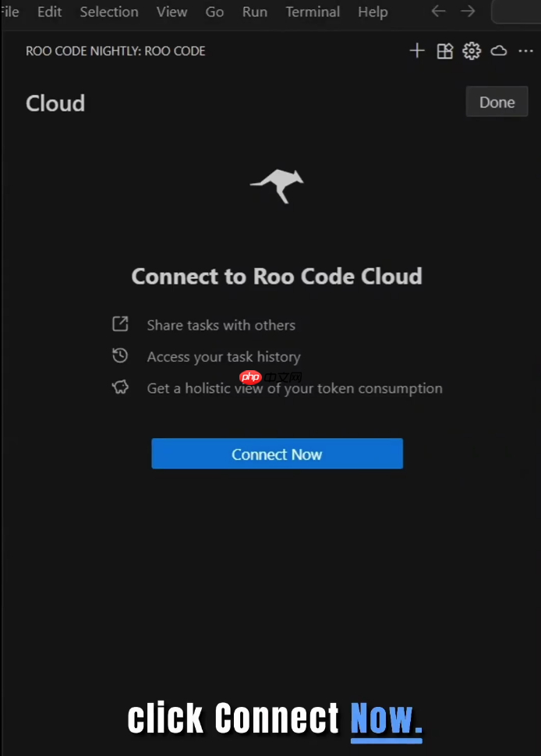The height and width of the screenshot is (756, 541).
Task: Open the File menu
Action: click(x=9, y=12)
